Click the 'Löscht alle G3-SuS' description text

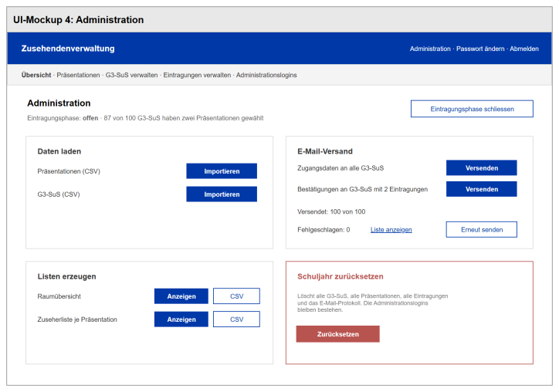[373, 303]
